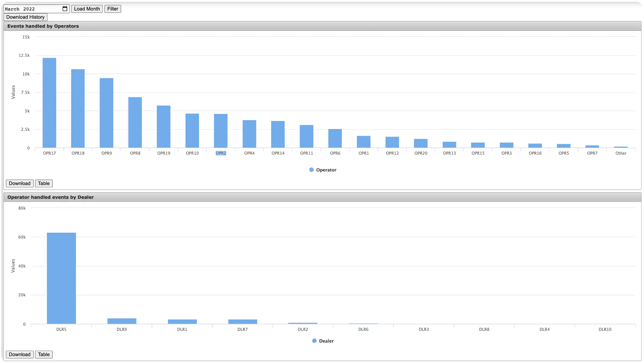Click the OPR3 axis label
Image resolution: width=644 pixels, height=363 pixels.
tap(507, 153)
